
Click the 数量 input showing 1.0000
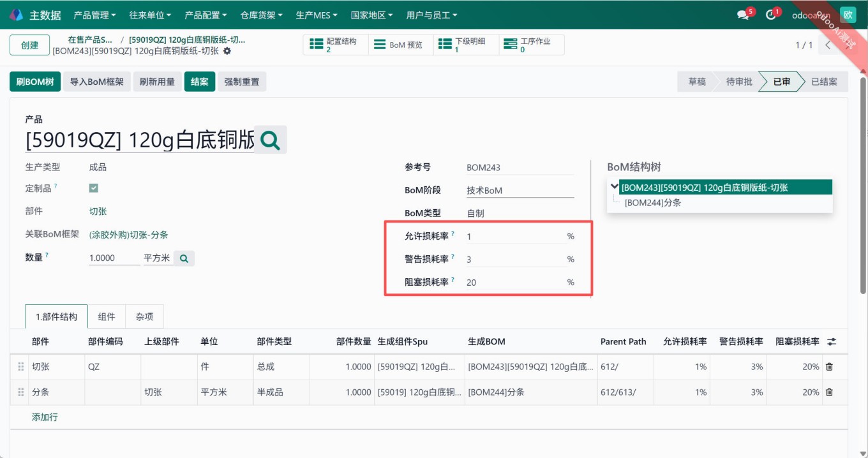[115, 258]
